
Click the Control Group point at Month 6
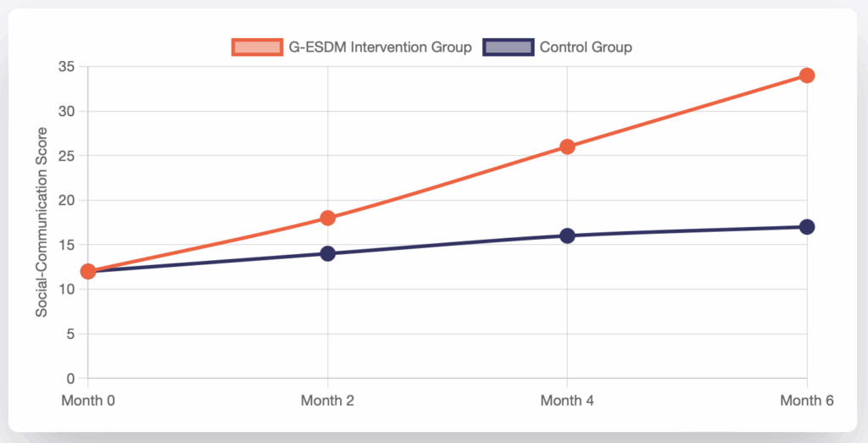[x=807, y=227]
